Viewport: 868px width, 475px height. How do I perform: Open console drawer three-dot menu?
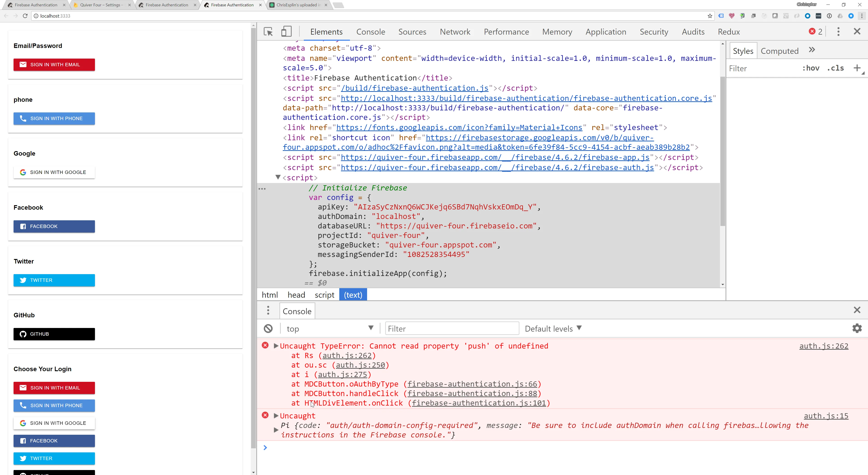(268, 311)
